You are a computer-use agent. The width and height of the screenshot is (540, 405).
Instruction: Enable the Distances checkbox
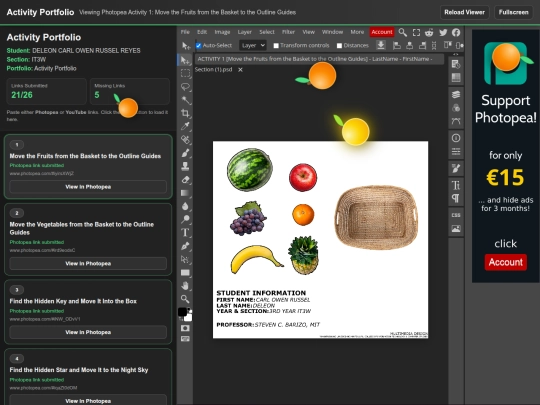(x=339, y=45)
